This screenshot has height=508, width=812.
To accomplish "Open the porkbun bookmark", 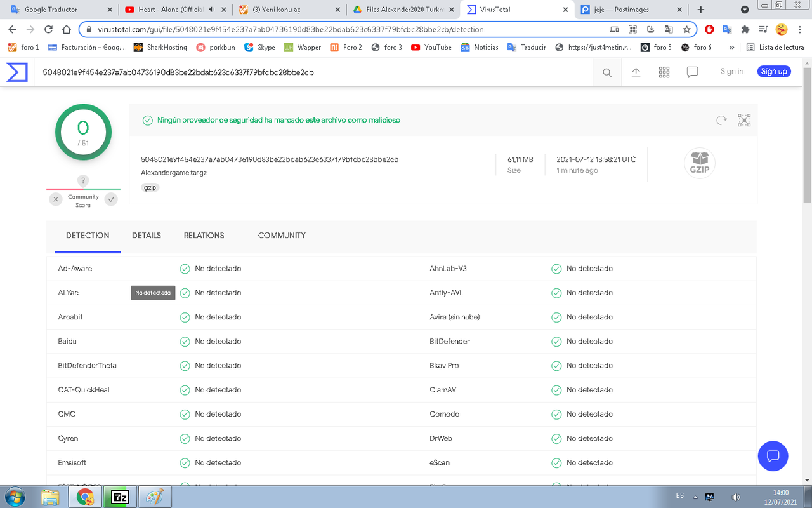I will click(216, 48).
